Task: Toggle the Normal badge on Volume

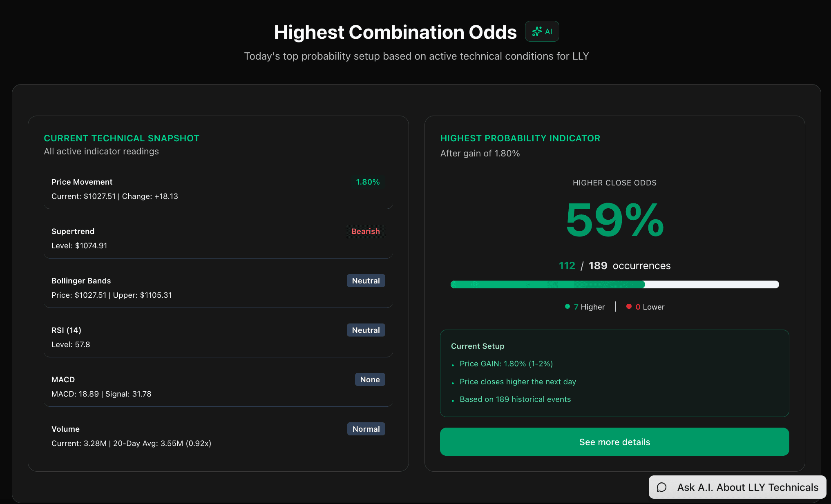Action: [366, 429]
